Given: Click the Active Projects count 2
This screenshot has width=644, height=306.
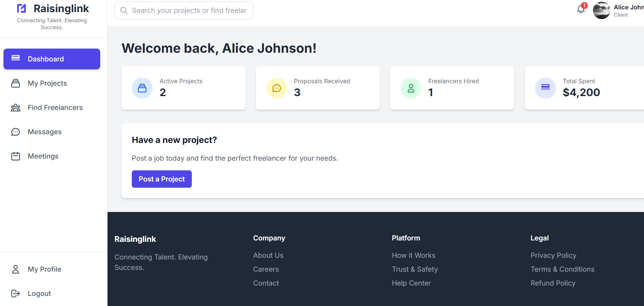Looking at the screenshot, I should [x=163, y=92].
